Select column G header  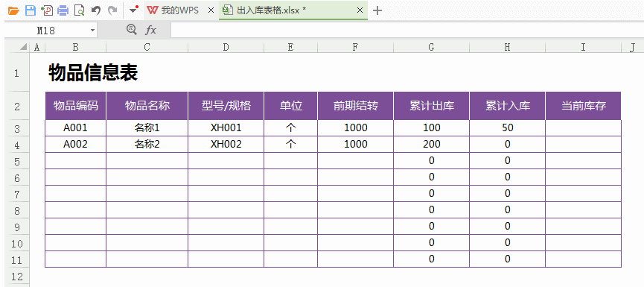click(x=431, y=48)
